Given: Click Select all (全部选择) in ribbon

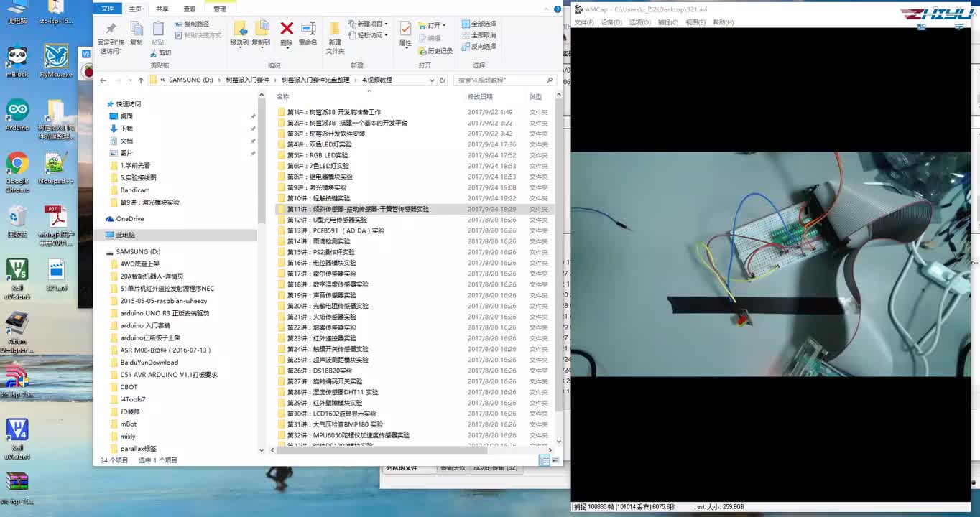Looking at the screenshot, I should [x=479, y=24].
